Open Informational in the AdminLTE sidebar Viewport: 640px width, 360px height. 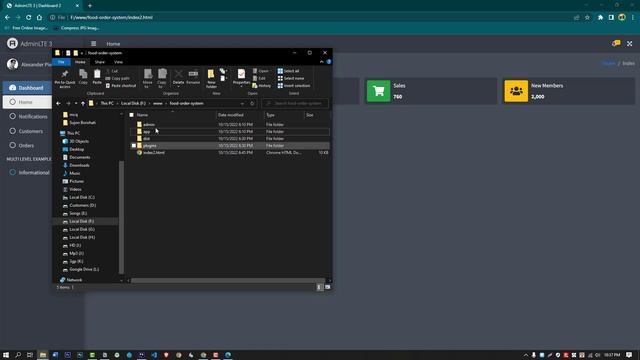pyautogui.click(x=28, y=173)
